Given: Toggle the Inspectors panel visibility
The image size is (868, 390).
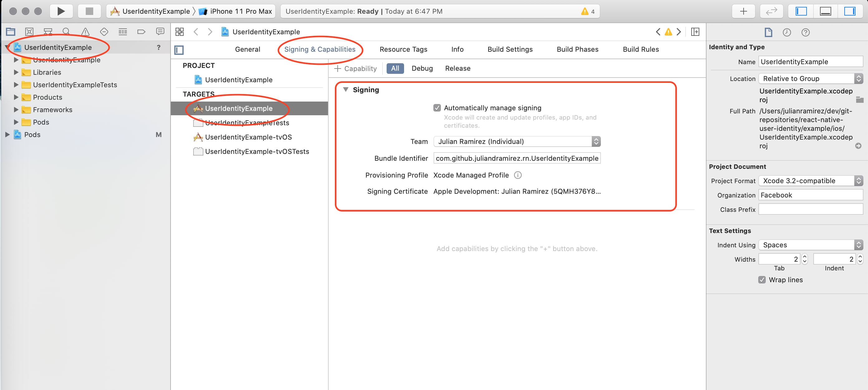Looking at the screenshot, I should point(850,11).
